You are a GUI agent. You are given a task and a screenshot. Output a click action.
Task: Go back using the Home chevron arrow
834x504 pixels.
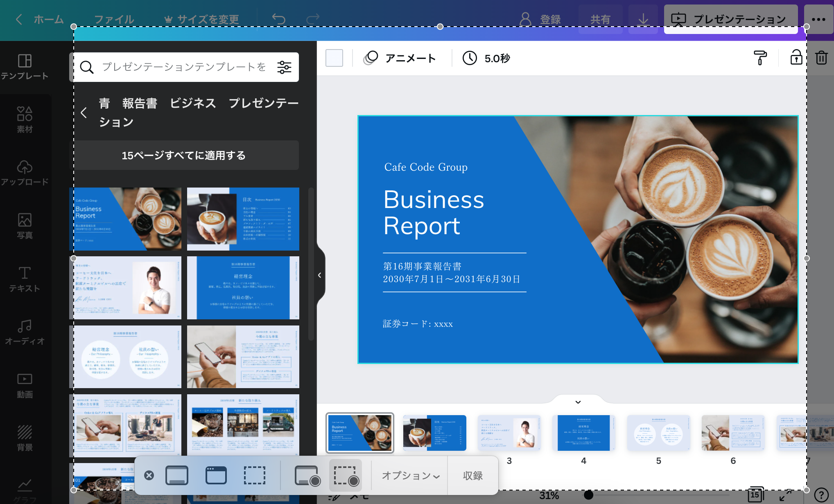(19, 19)
